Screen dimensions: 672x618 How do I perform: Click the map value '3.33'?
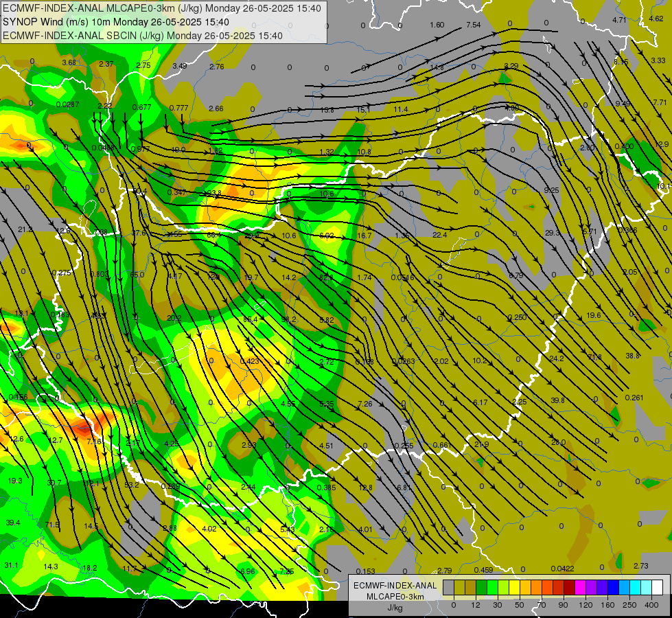pos(658,60)
